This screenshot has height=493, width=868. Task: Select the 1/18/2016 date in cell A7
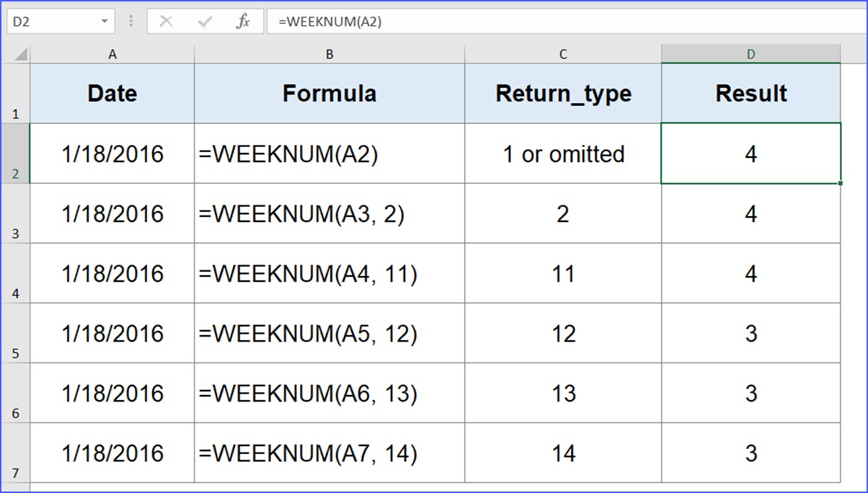point(112,453)
